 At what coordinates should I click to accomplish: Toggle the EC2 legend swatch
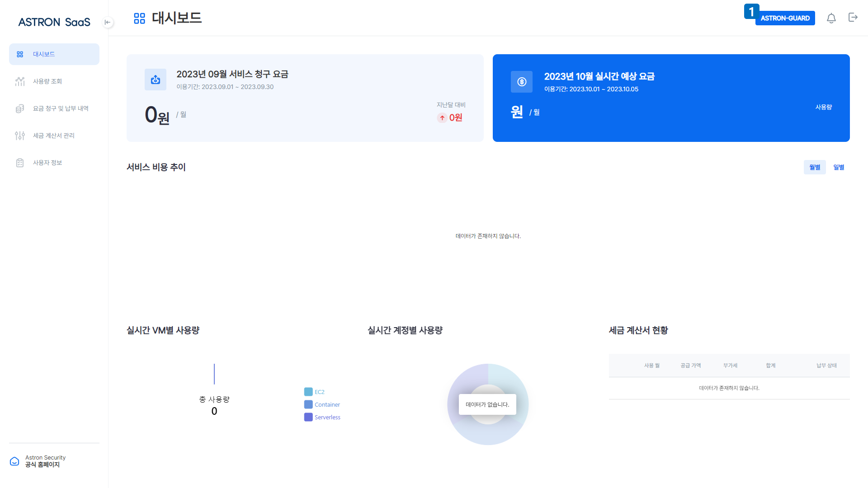pyautogui.click(x=308, y=392)
